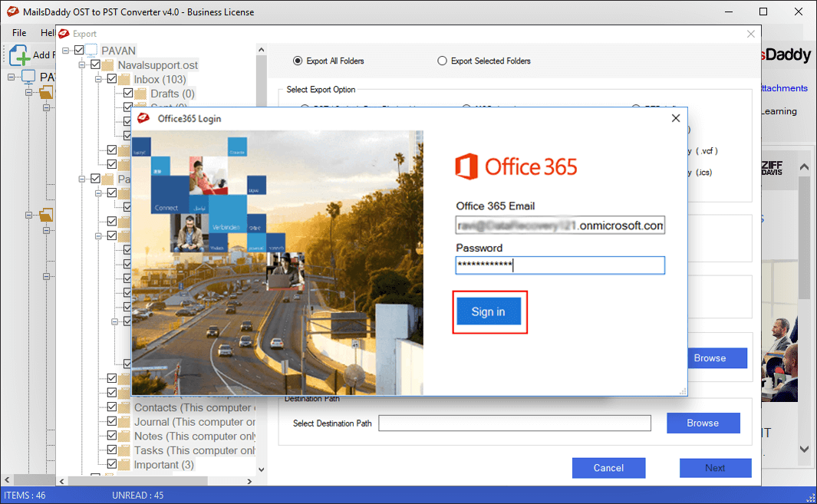Click folder tree scroll right arrow
Screen dimensions: 817x504
click(x=249, y=481)
